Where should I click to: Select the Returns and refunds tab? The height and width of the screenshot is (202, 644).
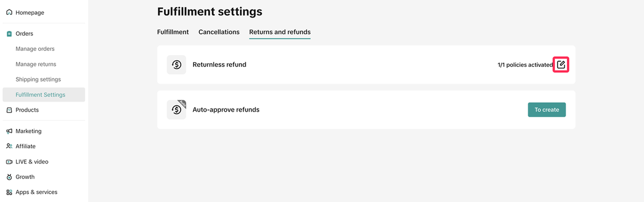click(280, 32)
